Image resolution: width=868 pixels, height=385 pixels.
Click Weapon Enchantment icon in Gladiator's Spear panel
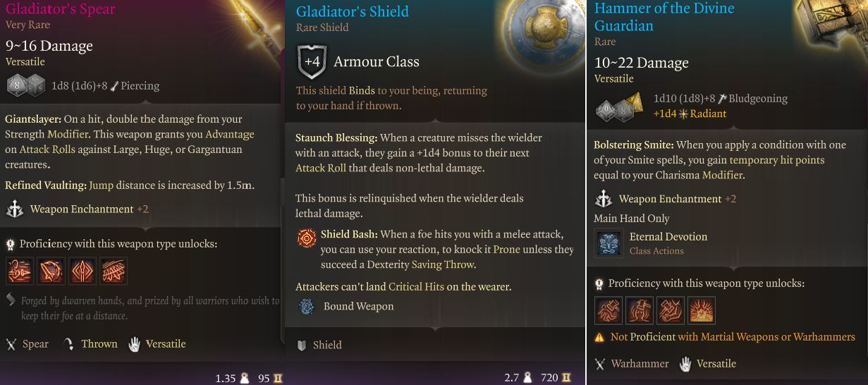16,209
